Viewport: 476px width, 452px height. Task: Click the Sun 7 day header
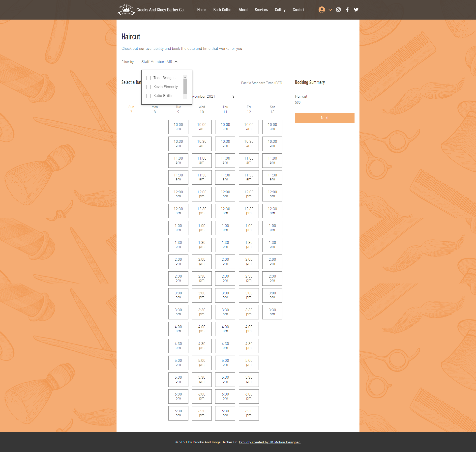(x=131, y=110)
